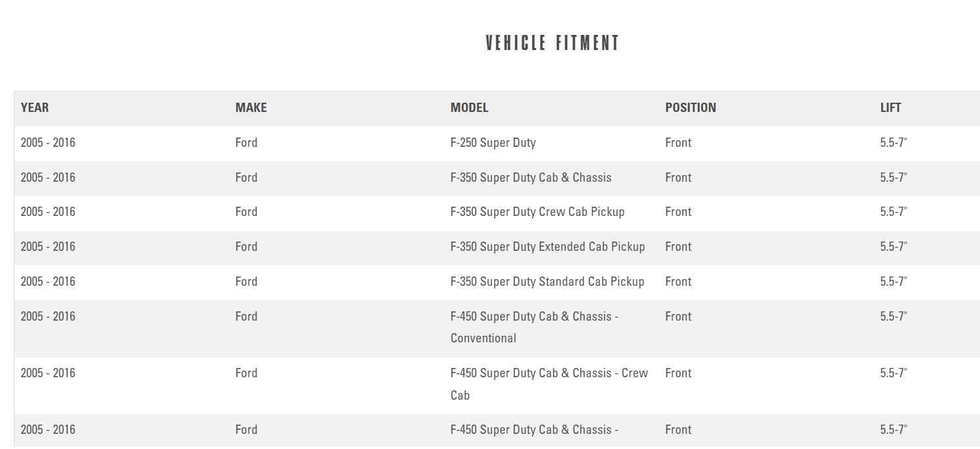Screen dimensions: 980x449
Task: Click the year range in the F-250 row
Action: [x=48, y=143]
